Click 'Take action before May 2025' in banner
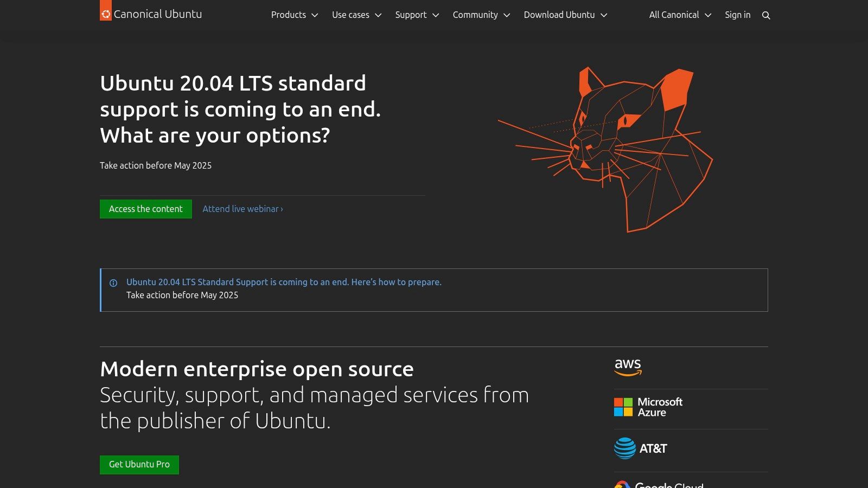868x488 pixels. [x=182, y=295]
